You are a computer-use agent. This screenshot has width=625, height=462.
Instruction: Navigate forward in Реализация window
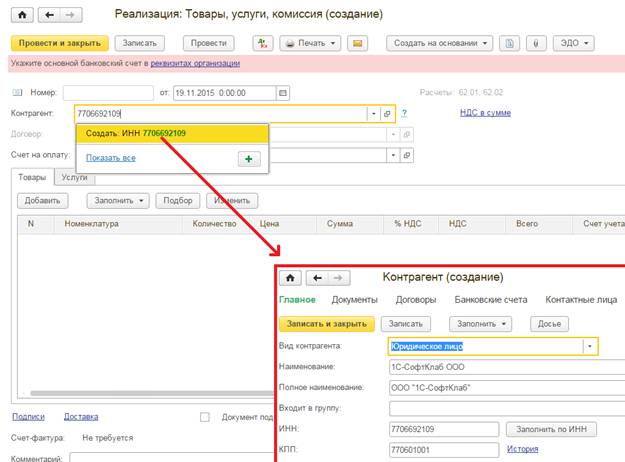click(71, 15)
